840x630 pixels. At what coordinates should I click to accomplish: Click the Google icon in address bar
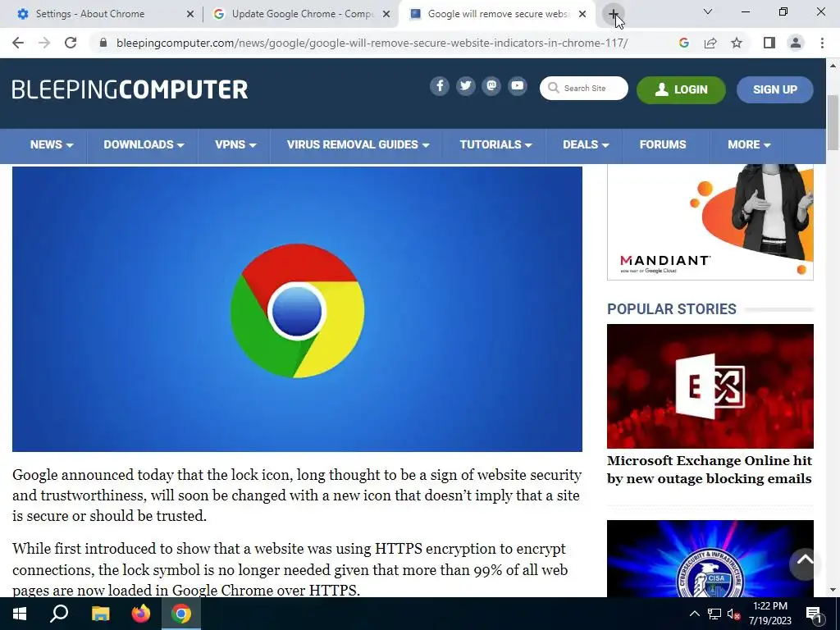coord(683,43)
